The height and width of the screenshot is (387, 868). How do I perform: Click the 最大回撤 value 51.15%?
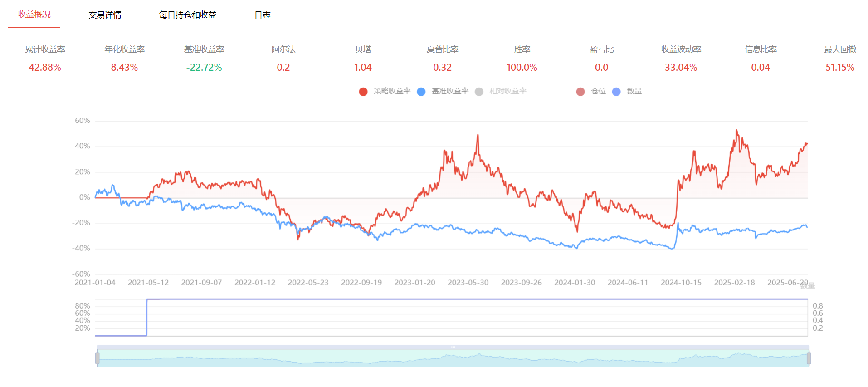(x=839, y=68)
